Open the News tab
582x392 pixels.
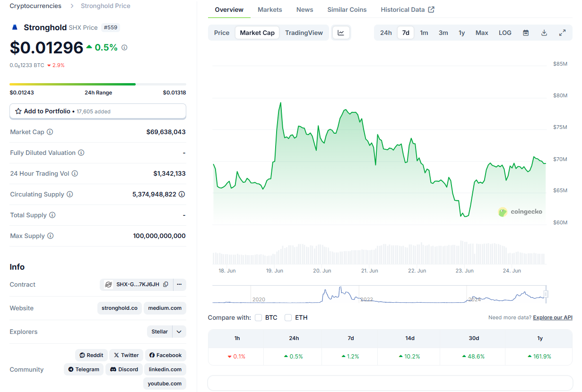coord(305,9)
